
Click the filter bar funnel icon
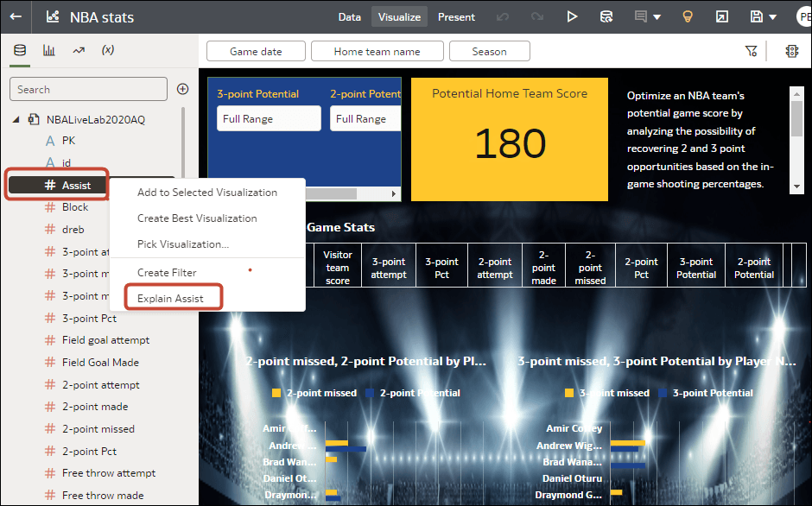click(751, 51)
